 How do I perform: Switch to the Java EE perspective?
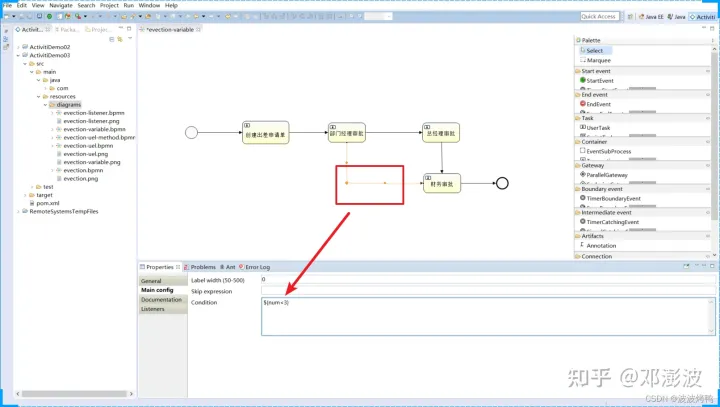(651, 17)
